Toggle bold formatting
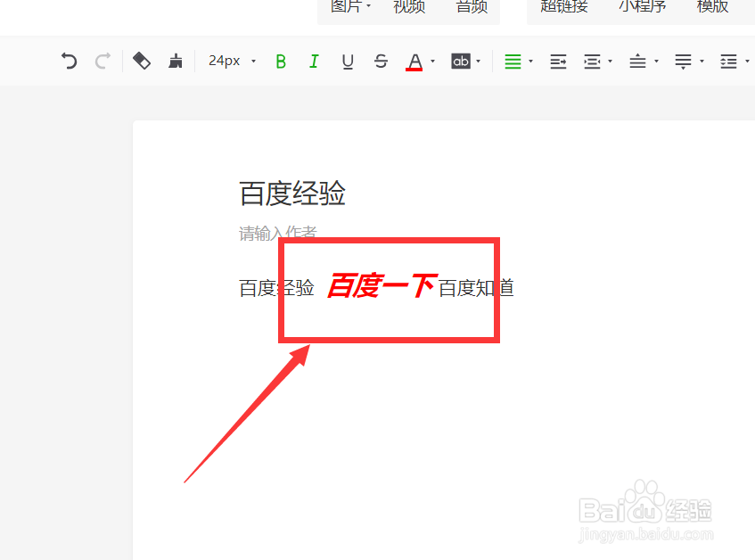 [x=281, y=62]
